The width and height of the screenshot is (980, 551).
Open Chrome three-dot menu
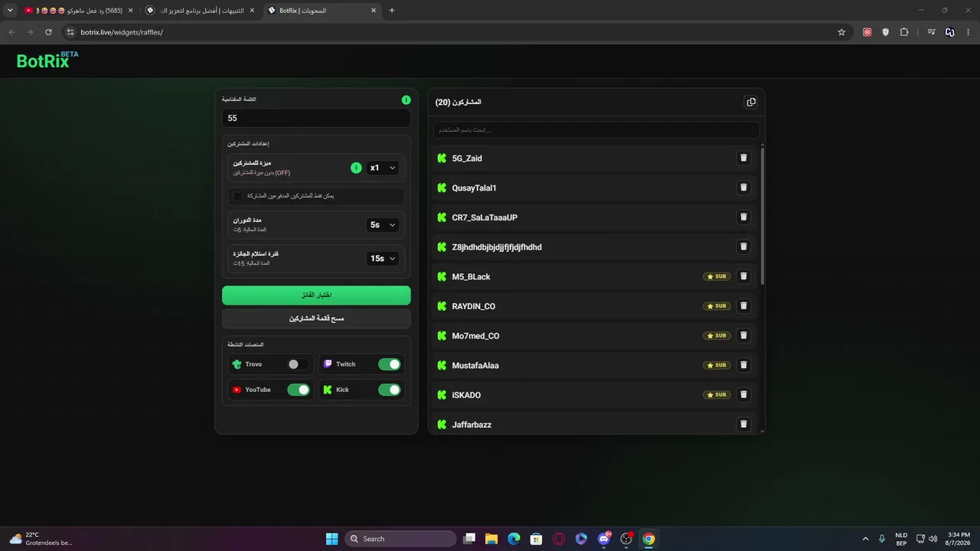coord(969,32)
